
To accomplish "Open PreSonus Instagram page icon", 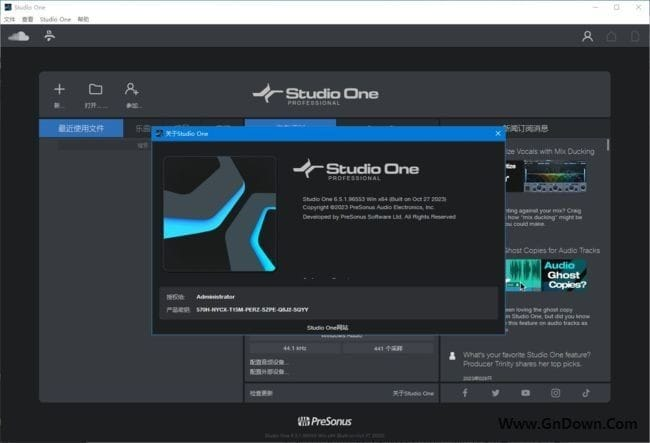I will 556,393.
